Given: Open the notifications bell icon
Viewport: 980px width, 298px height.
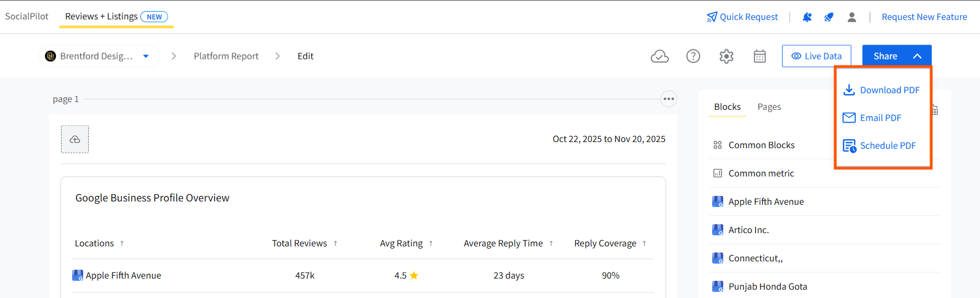Looking at the screenshot, I should pyautogui.click(x=807, y=17).
